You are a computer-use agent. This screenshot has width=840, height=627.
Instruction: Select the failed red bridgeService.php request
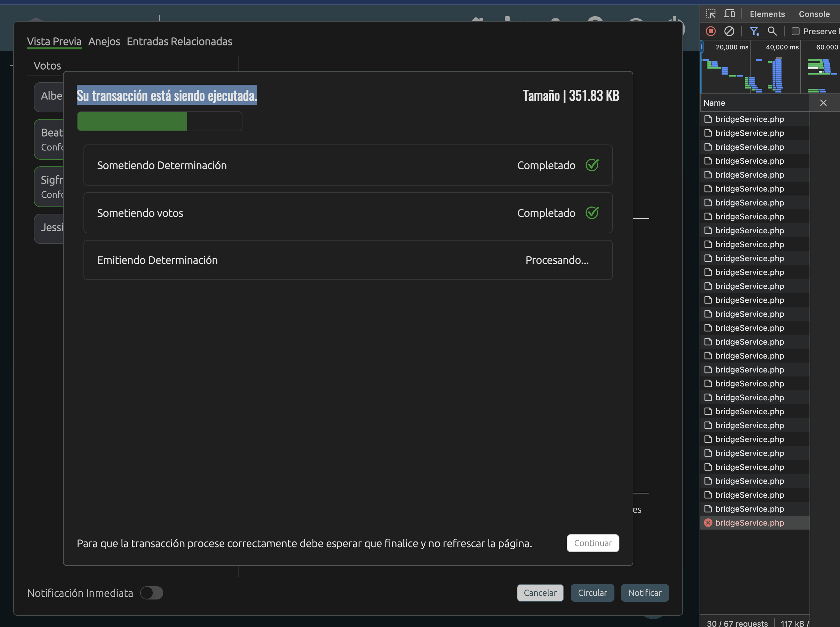(x=749, y=523)
